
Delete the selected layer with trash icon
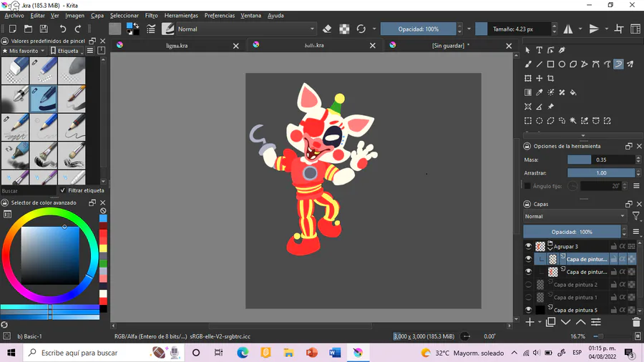(x=636, y=322)
